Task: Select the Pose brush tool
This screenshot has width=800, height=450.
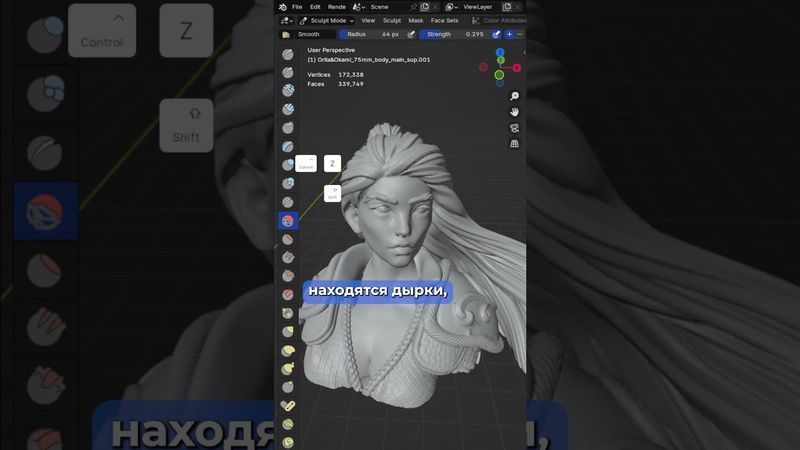Action: [x=288, y=406]
